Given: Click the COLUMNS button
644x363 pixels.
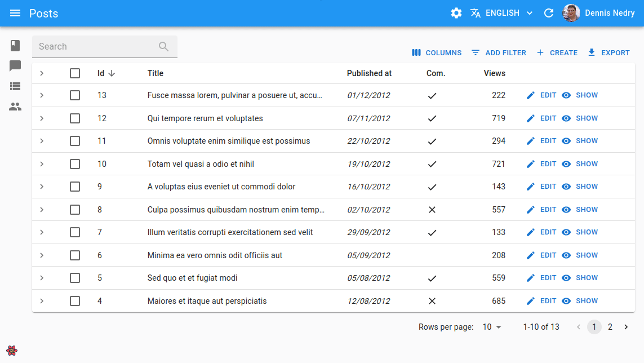Looking at the screenshot, I should coord(437,52).
